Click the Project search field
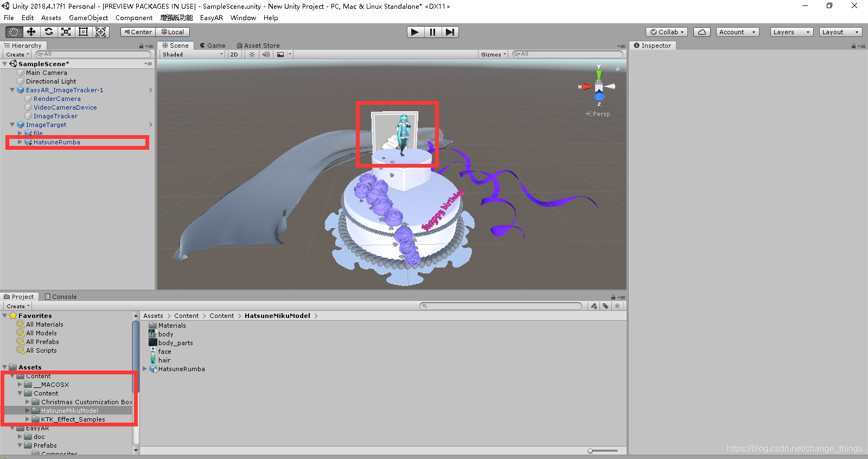Screen dimensions: 868x459 [501, 306]
